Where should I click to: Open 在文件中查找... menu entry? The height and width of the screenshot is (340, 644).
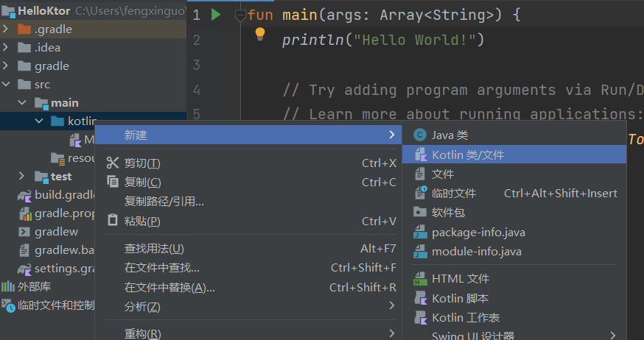(161, 268)
